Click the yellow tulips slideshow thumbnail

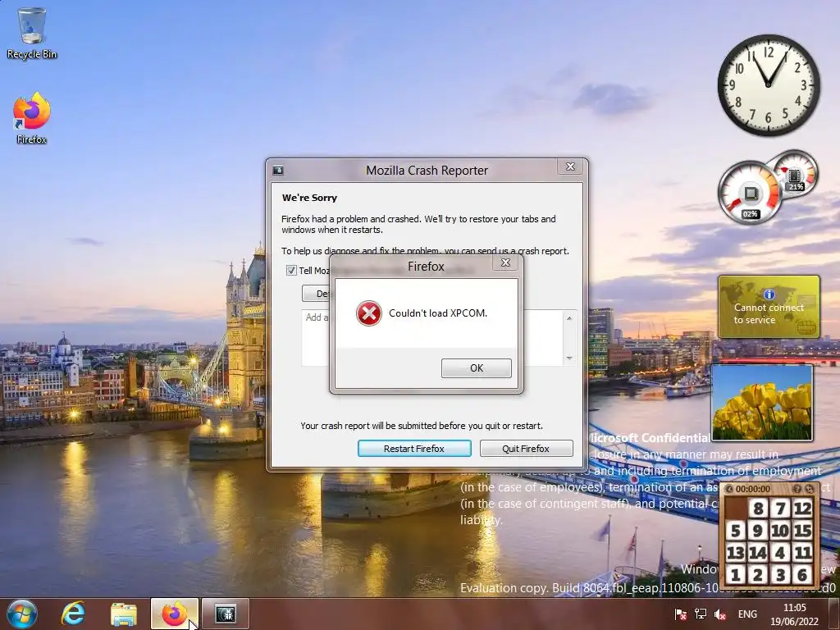coord(762,403)
